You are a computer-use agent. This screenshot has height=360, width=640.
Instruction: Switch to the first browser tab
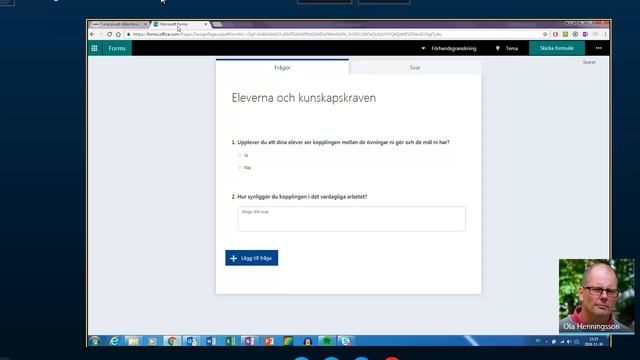[x=118, y=24]
